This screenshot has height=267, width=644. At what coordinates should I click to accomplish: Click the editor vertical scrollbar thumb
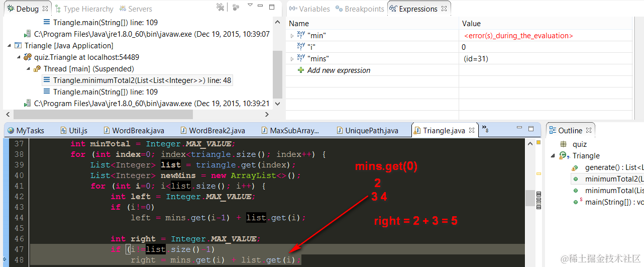(x=530, y=198)
